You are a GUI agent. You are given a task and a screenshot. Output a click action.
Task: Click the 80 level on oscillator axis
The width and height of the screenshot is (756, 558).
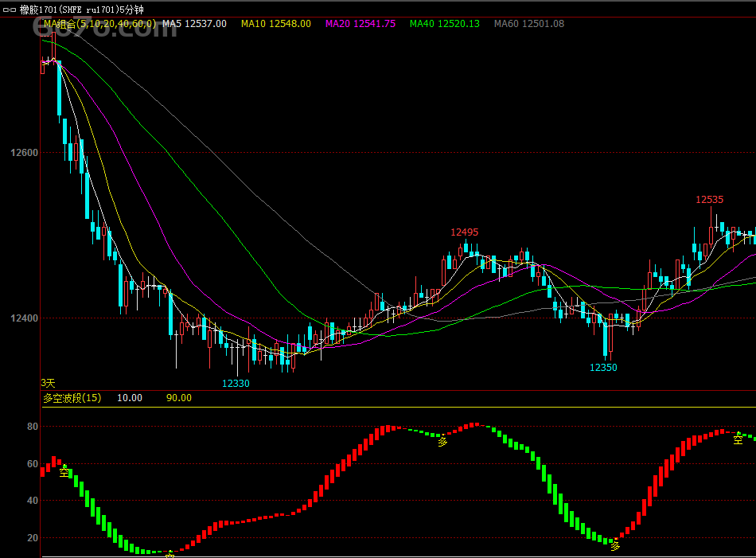(33, 427)
